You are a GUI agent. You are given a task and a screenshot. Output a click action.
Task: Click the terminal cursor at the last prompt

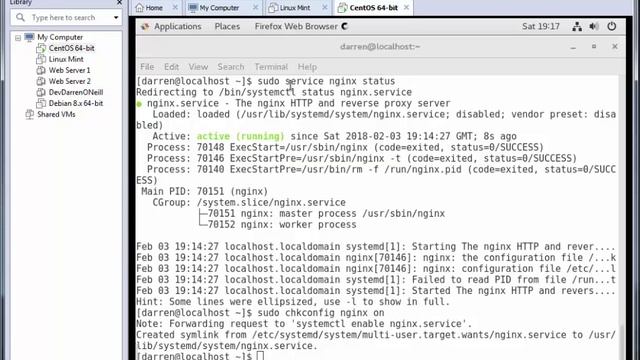pyautogui.click(x=260, y=356)
